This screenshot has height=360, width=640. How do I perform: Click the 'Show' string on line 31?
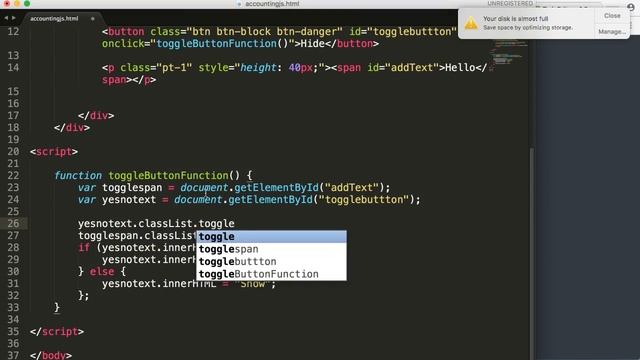click(x=253, y=284)
